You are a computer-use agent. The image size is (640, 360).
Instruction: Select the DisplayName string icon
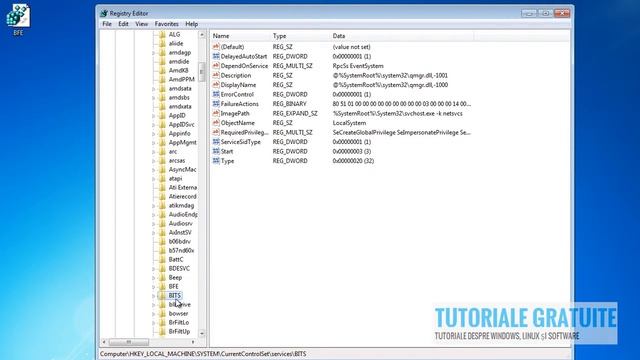(216, 85)
